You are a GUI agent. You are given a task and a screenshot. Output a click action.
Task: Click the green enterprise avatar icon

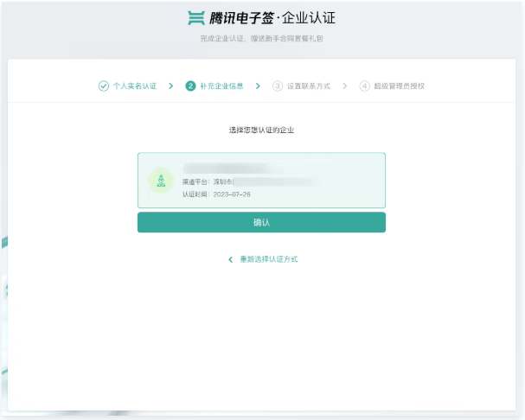(162, 181)
